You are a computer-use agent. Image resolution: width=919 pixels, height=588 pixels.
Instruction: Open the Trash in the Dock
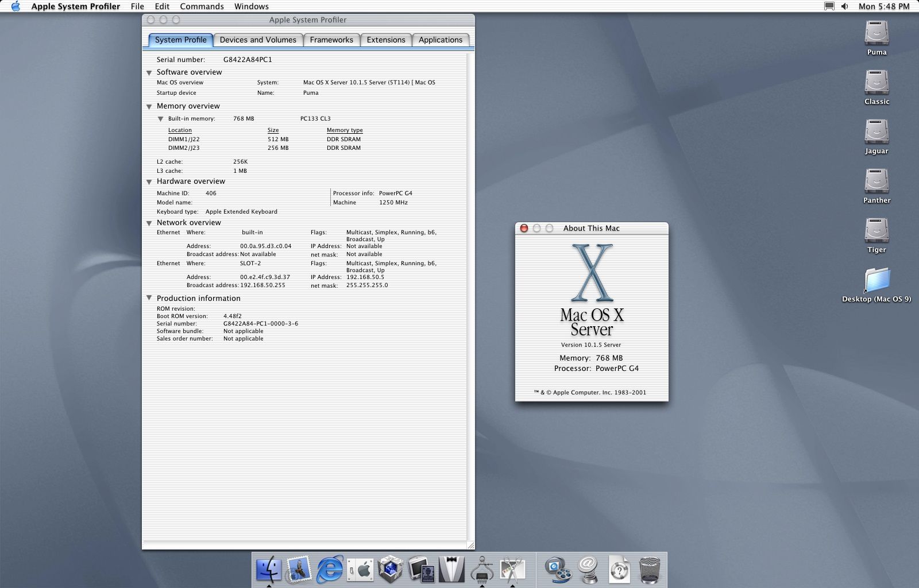point(650,570)
